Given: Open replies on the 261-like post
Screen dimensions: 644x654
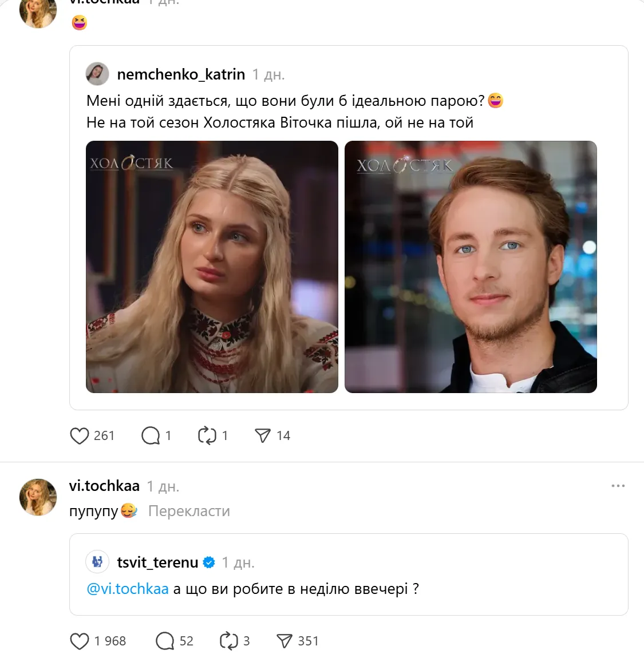Looking at the screenshot, I should tap(151, 436).
